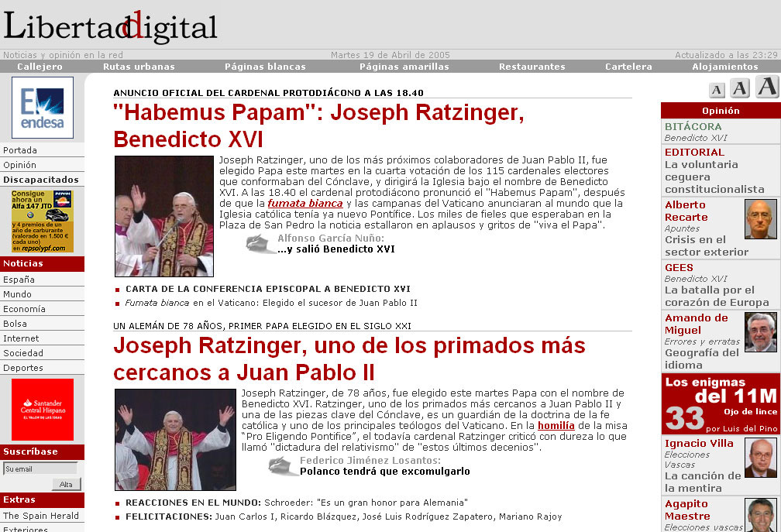Image resolution: width=781 pixels, height=532 pixels.
Task: Click pen icon beside Federico Jiménez Losantos
Action: 283,465
